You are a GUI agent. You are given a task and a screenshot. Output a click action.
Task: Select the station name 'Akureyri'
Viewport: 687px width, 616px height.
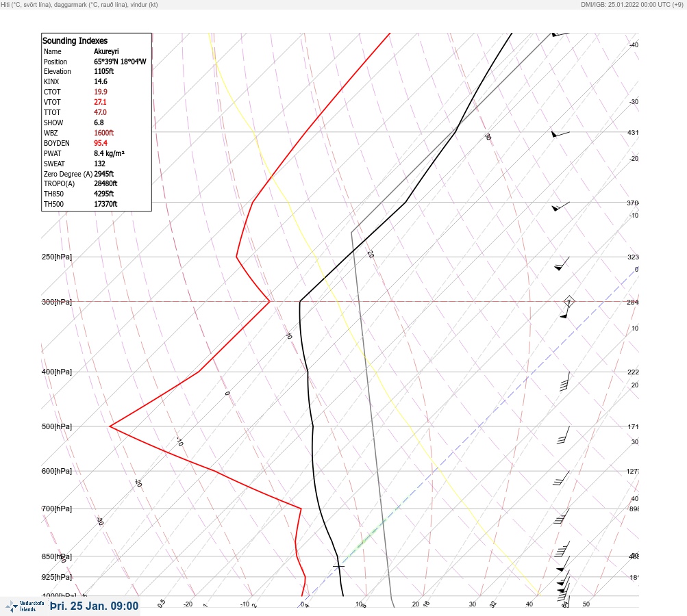(106, 51)
